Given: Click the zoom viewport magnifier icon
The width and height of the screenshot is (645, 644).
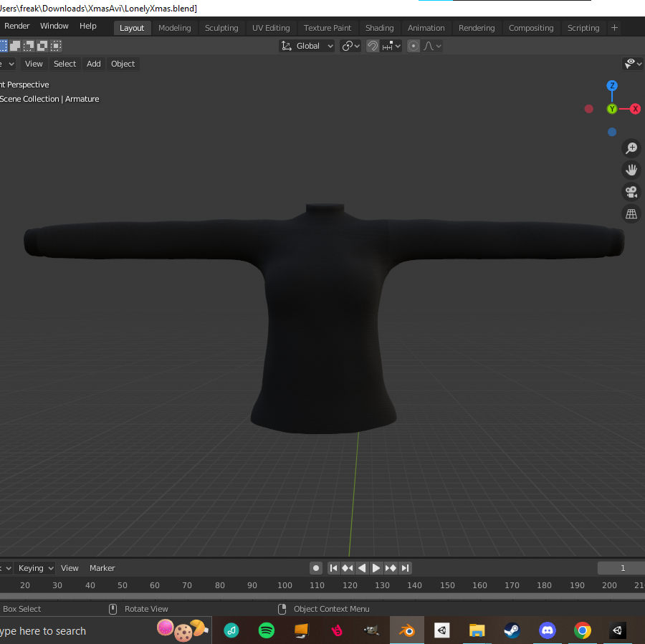Looking at the screenshot, I should tap(631, 148).
